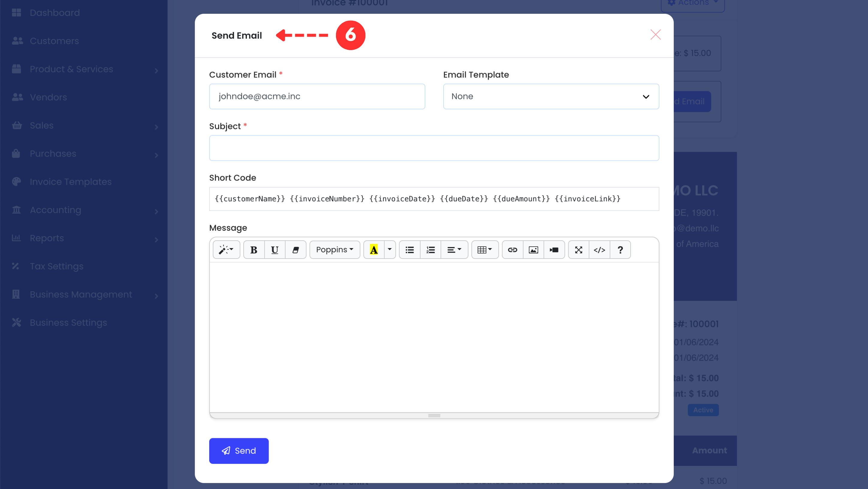Screen dimensions: 868x489
Task: Click the Invoice Templates palette icon
Action: [x=16, y=181]
